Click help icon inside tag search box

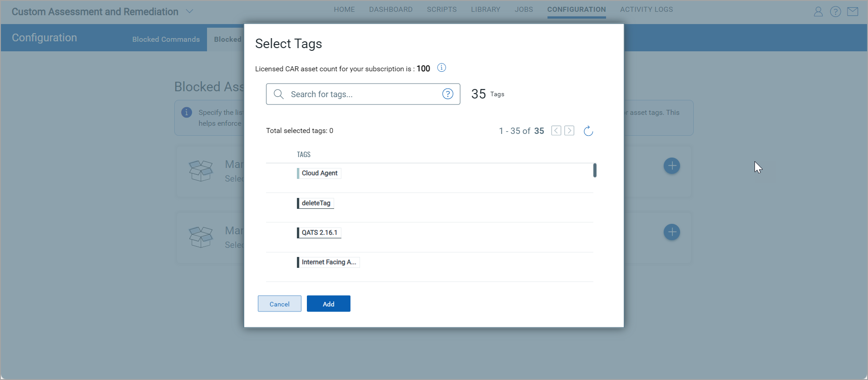pyautogui.click(x=448, y=94)
